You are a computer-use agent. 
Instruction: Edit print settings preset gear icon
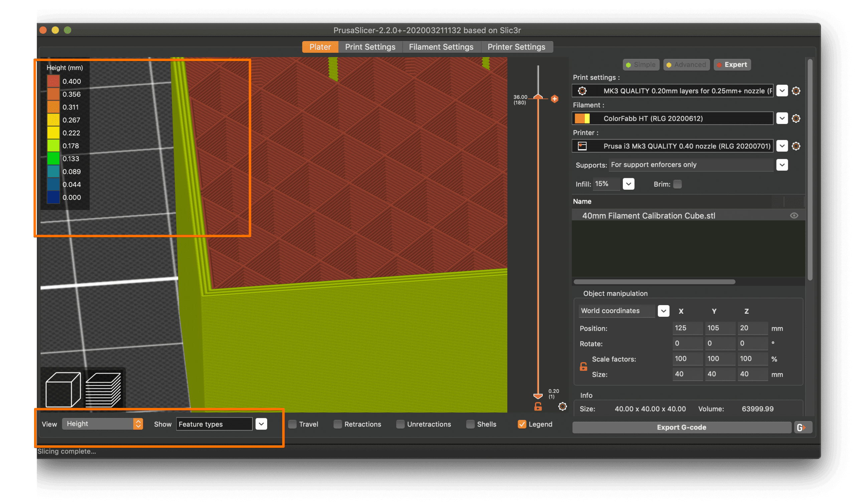pos(796,91)
